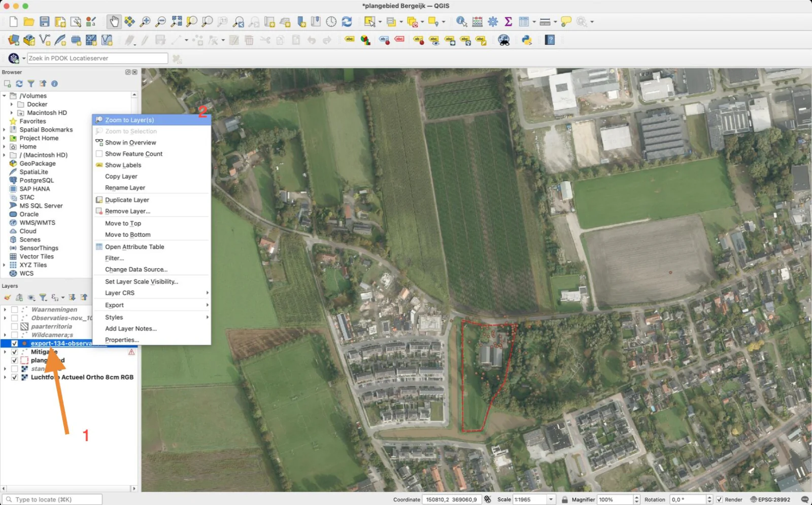Click the Filter Browser icon

point(31,84)
